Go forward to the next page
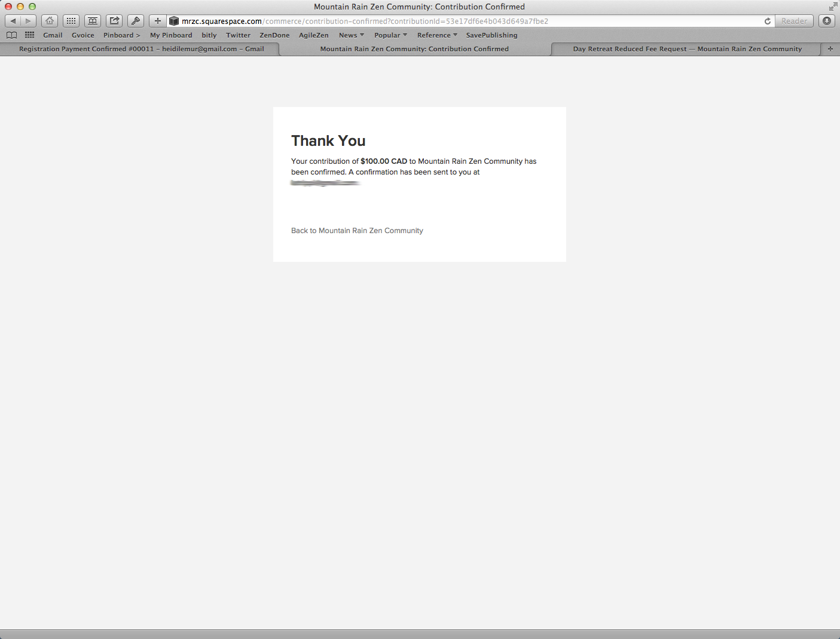 [x=28, y=21]
